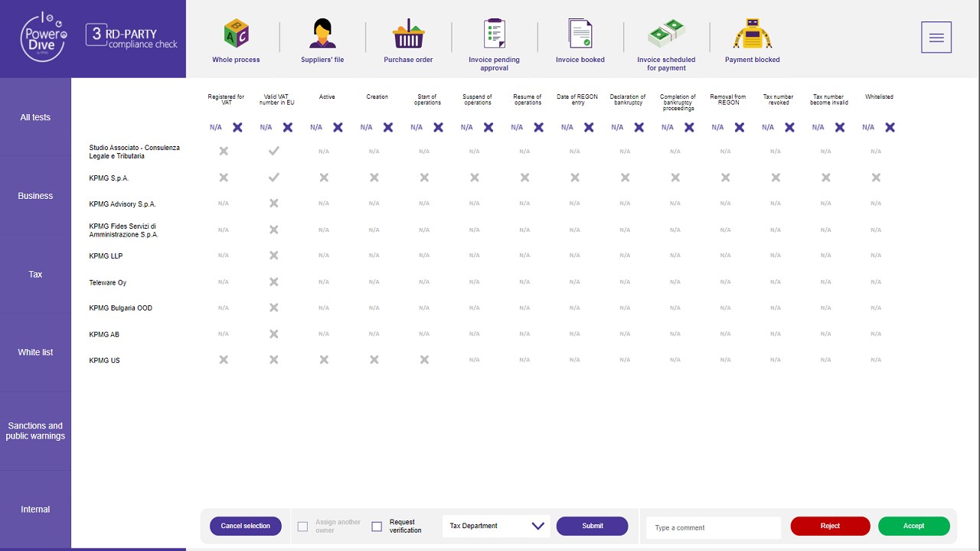
Task: Switch to the Business tab
Action: click(35, 196)
